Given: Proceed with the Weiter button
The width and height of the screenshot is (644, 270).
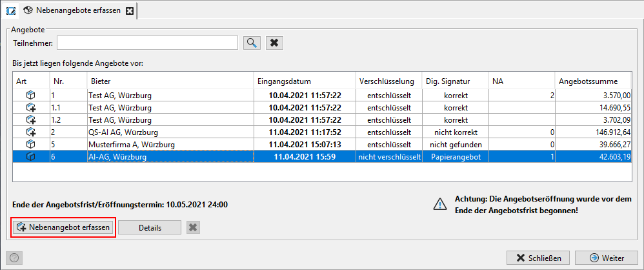Looking at the screenshot, I should [x=607, y=258].
